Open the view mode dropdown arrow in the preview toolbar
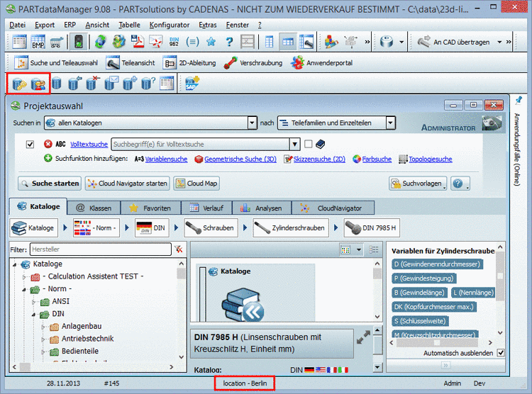Screen dimensions: 532x394 (359, 250)
